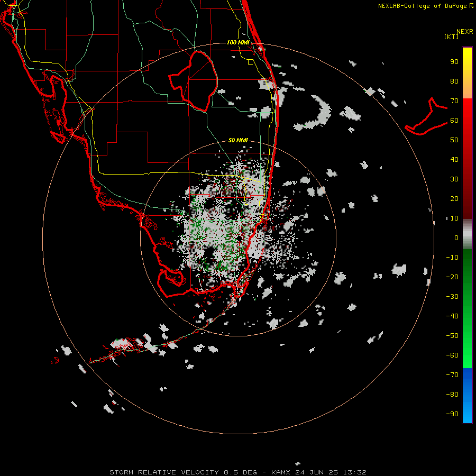Click the -30 value on the velocity scale
Screen dimensions: 476x476
(x=452, y=296)
